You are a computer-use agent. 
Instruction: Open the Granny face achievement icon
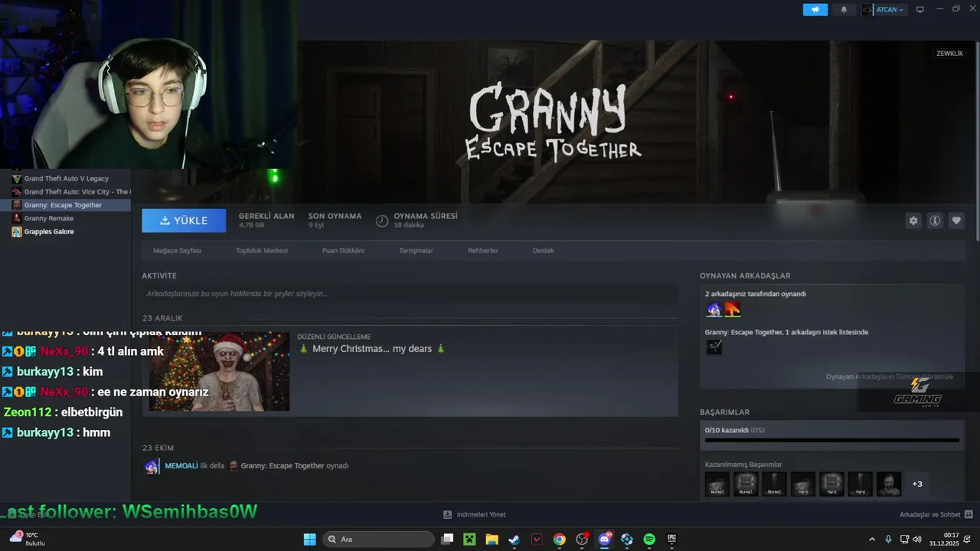(x=889, y=484)
